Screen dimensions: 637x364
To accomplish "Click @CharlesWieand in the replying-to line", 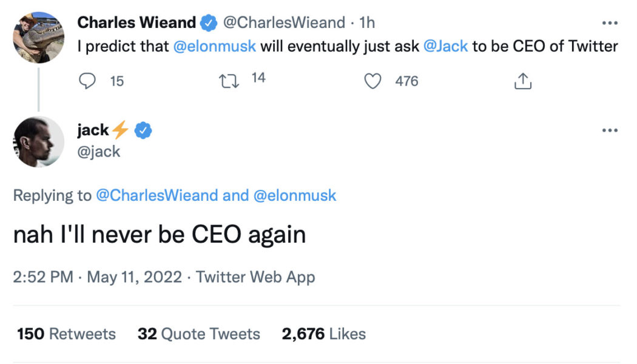I will [158, 195].
